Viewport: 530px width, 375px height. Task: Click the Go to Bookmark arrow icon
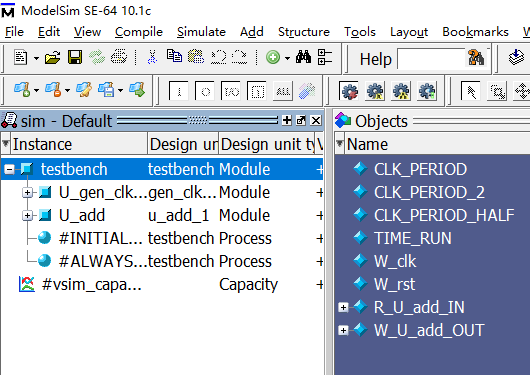[x=137, y=90]
